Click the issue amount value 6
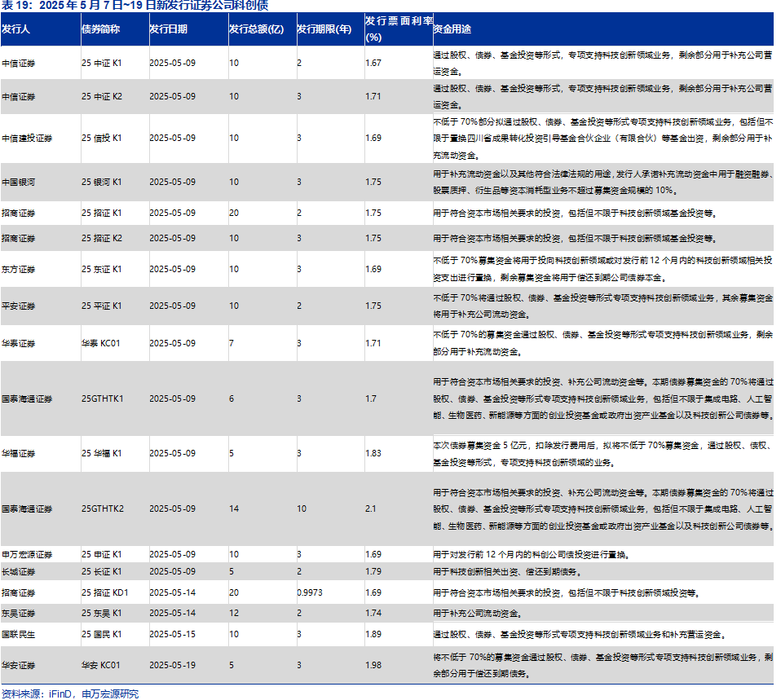This screenshot has width=781, height=700. click(x=231, y=398)
